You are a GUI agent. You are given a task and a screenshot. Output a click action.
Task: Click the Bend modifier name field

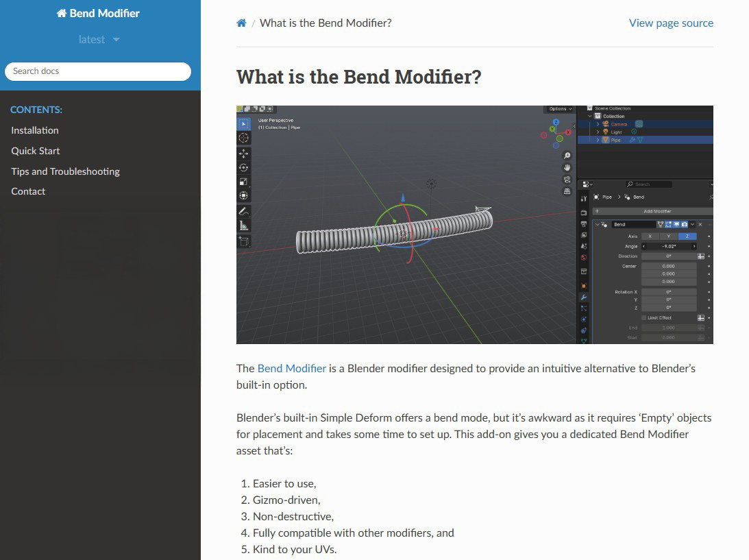click(x=633, y=225)
